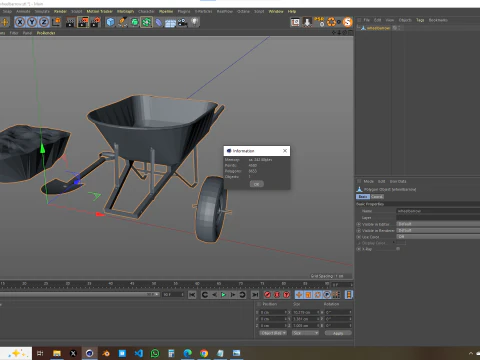Step to previous frame
The width and height of the screenshot is (480, 360).
tap(214, 295)
